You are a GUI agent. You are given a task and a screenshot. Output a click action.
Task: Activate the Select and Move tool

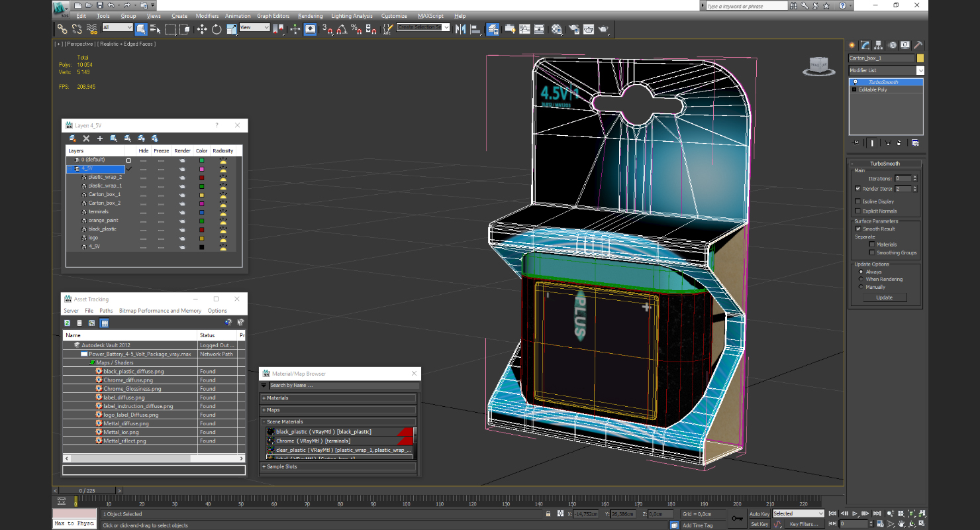[202, 29]
